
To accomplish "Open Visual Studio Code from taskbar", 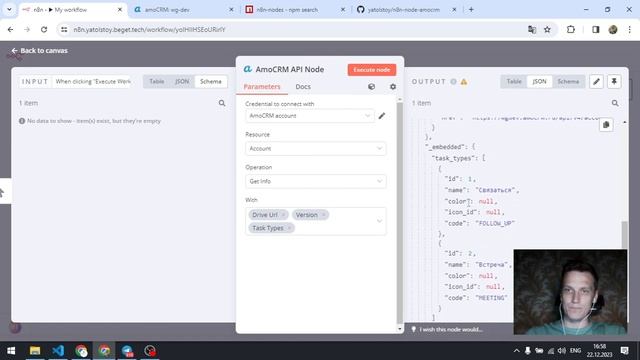I will click(58, 351).
